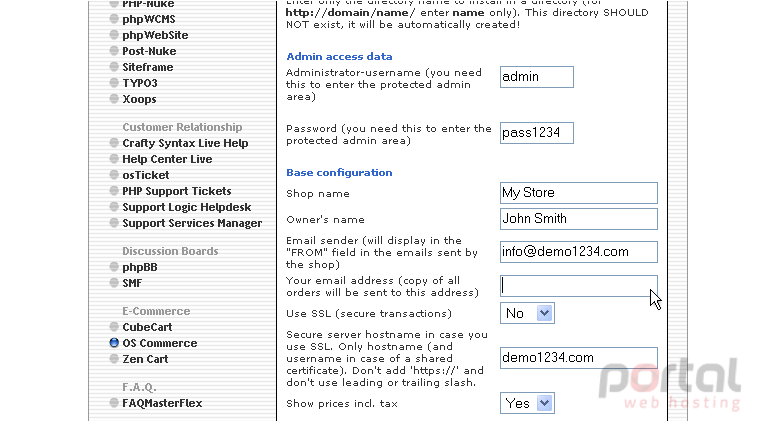
Task: Click the bullet icon next to FAQMasterFlex
Action: tap(114, 403)
